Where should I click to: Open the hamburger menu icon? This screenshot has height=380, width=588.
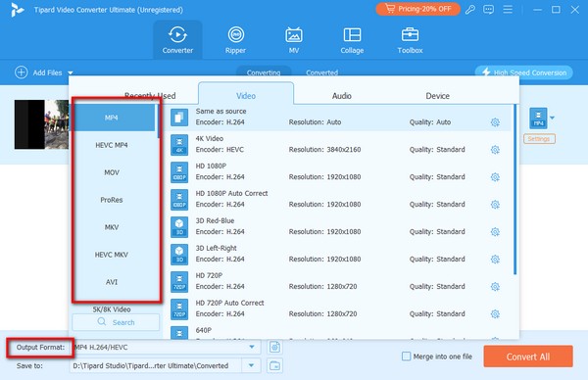point(508,10)
